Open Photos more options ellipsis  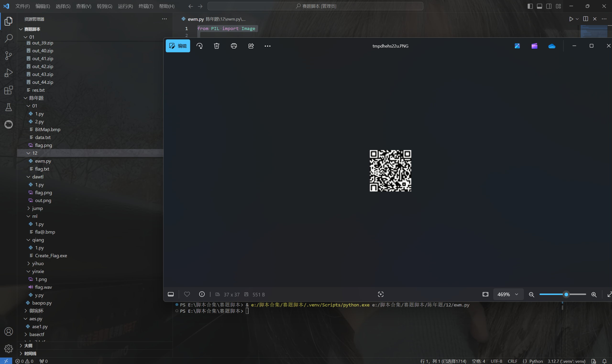click(x=267, y=46)
